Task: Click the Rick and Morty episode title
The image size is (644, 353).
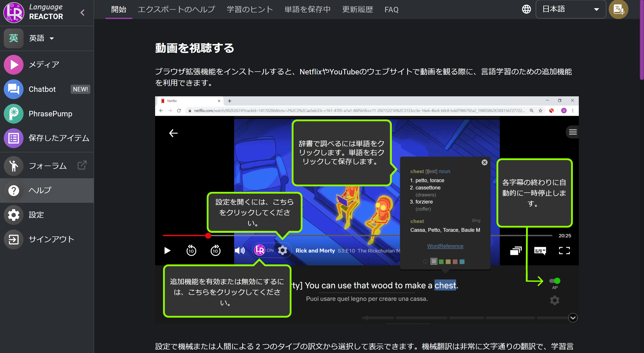Action: pyautogui.click(x=347, y=250)
